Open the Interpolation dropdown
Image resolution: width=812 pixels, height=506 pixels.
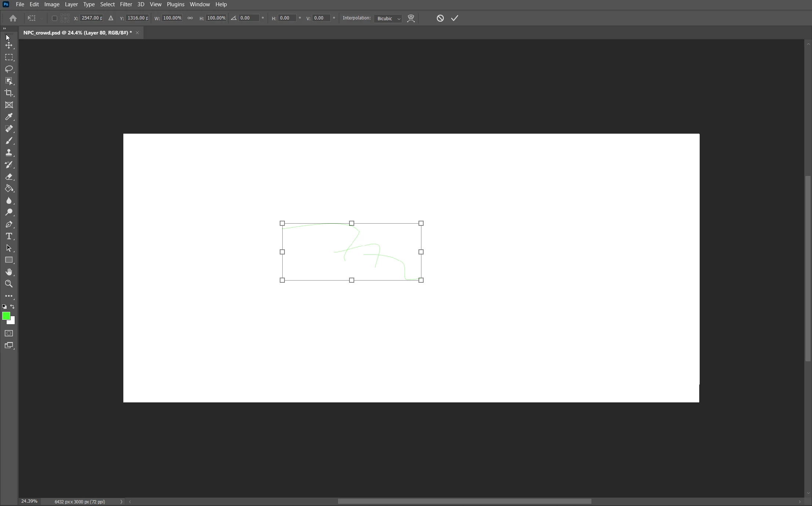[x=388, y=18]
